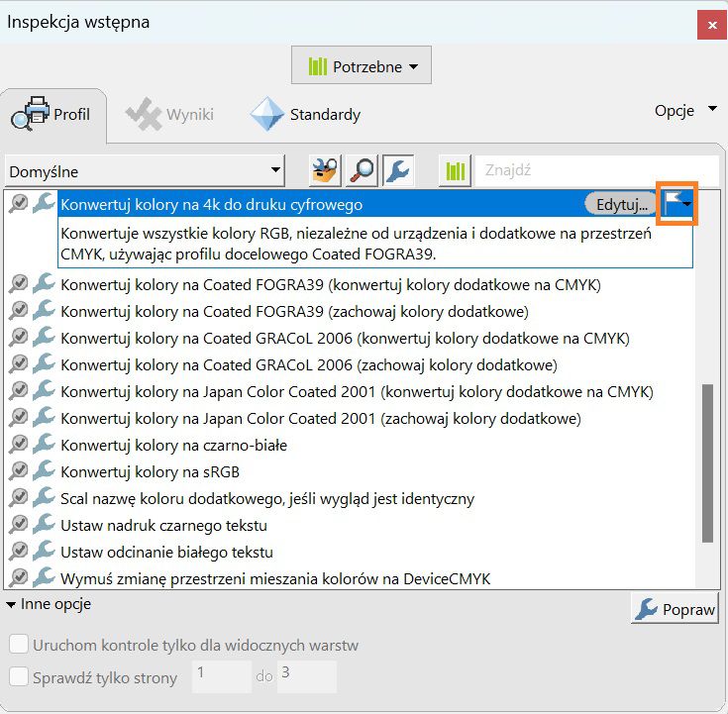Select Japan Color Coated 2001 (konwertuj kolory dodatkowe)
This screenshot has width=728, height=714.
coord(357,392)
